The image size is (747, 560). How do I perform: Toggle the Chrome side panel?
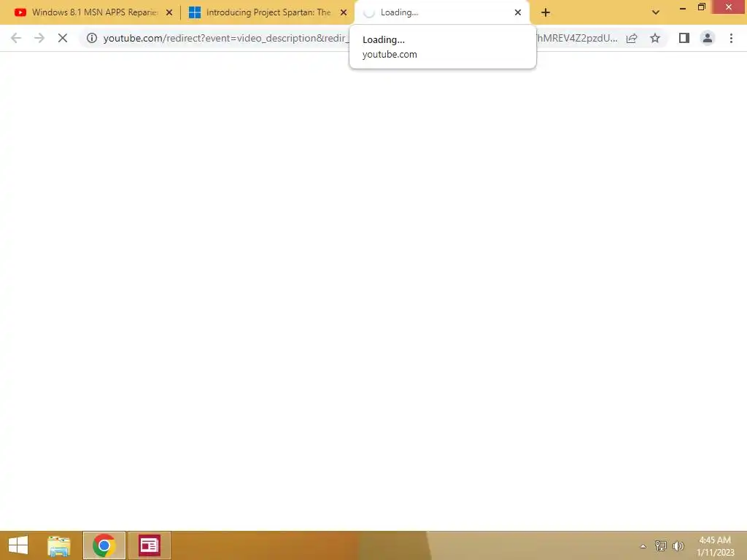point(684,38)
